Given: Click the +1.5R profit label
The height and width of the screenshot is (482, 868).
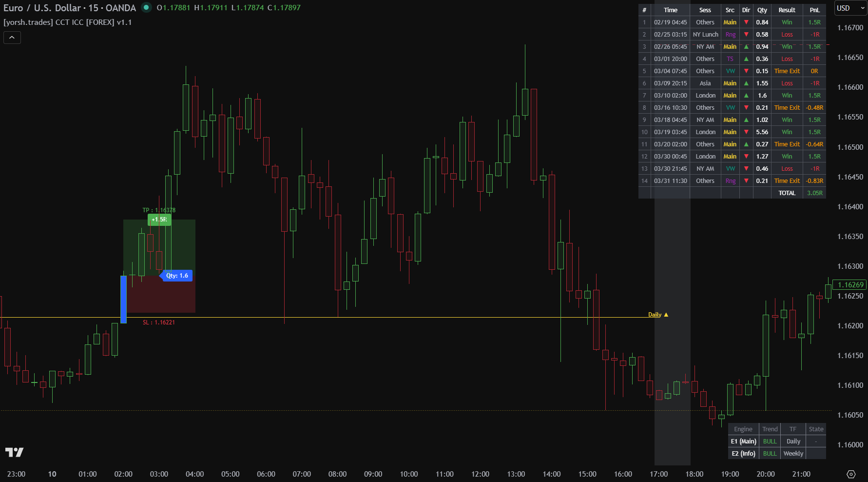Looking at the screenshot, I should pyautogui.click(x=159, y=220).
